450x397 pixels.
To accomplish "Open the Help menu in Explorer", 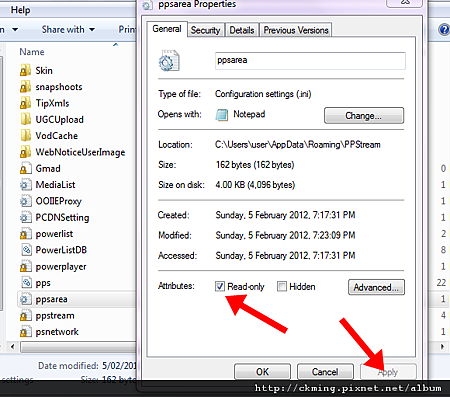I will (x=20, y=10).
